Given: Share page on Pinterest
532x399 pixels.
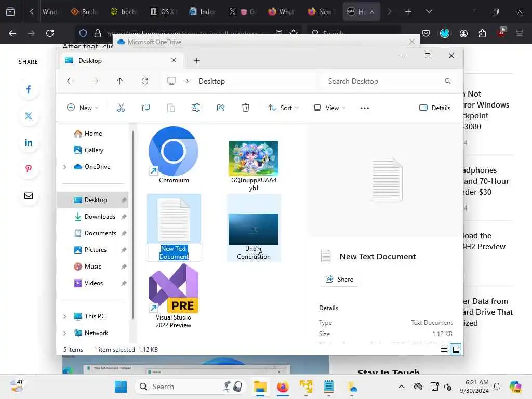Looking at the screenshot, I should pyautogui.click(x=29, y=169).
